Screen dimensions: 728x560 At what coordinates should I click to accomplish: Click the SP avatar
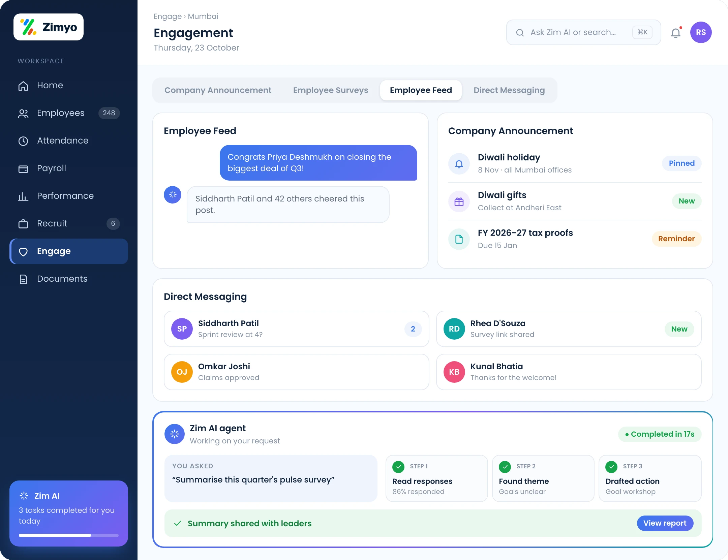(x=182, y=329)
